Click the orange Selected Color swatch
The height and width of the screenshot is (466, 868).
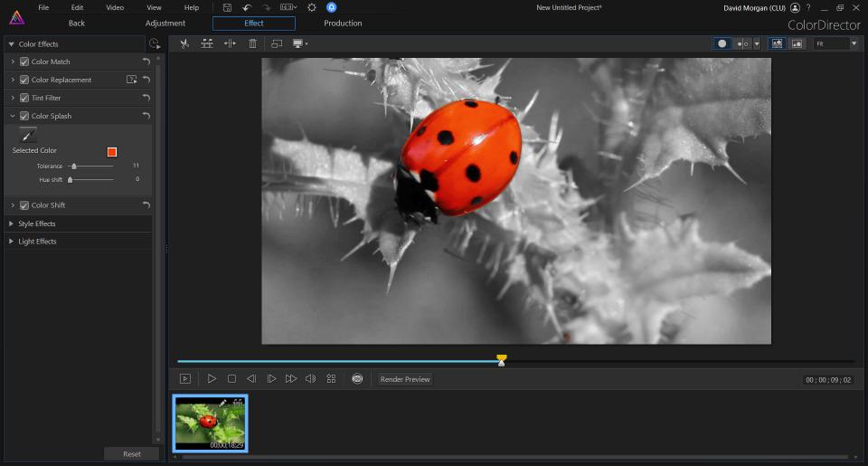tap(112, 151)
